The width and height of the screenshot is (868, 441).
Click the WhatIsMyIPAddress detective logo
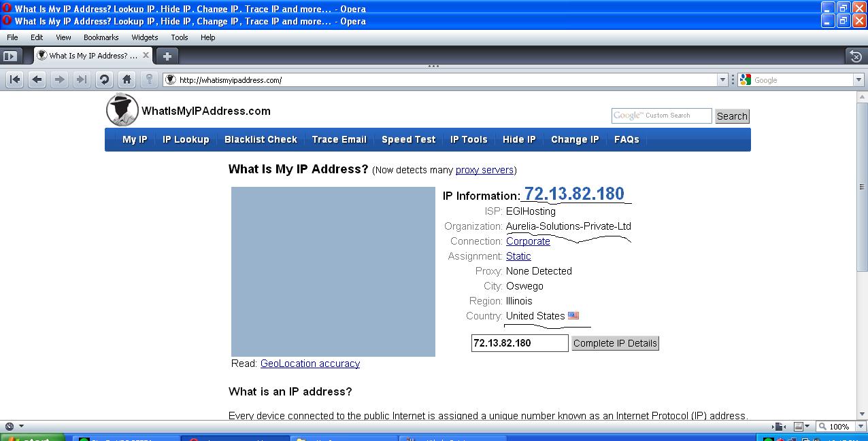122,110
